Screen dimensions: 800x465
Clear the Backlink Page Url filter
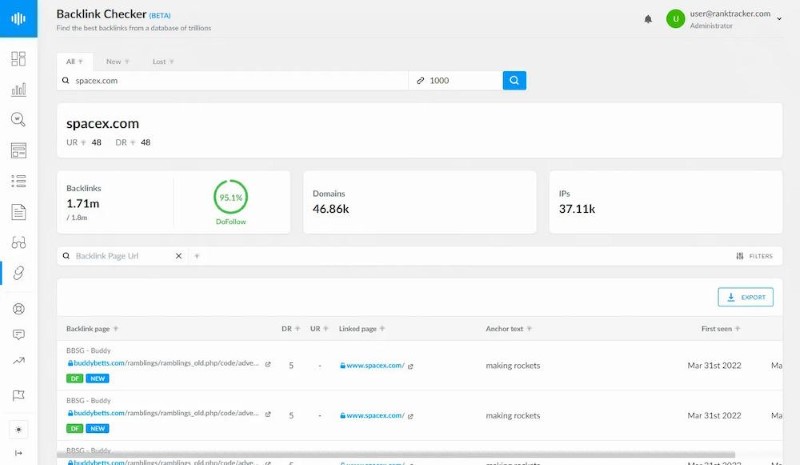click(x=179, y=256)
